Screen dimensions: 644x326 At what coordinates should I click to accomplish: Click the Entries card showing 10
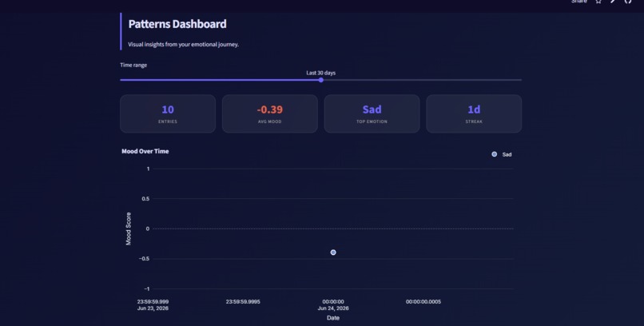click(168, 113)
